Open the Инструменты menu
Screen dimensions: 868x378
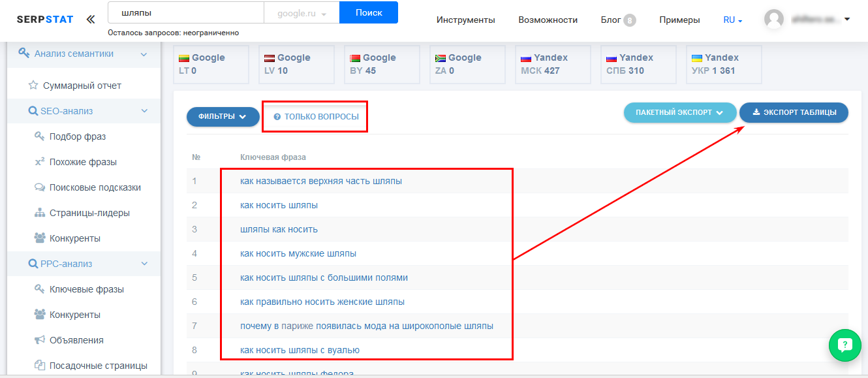pyautogui.click(x=465, y=20)
